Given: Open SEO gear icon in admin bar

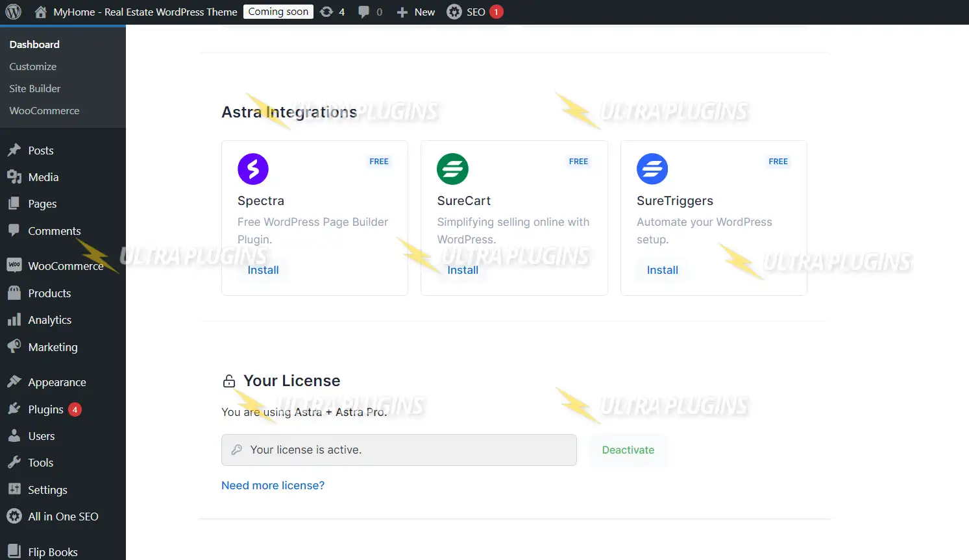Looking at the screenshot, I should [x=454, y=12].
